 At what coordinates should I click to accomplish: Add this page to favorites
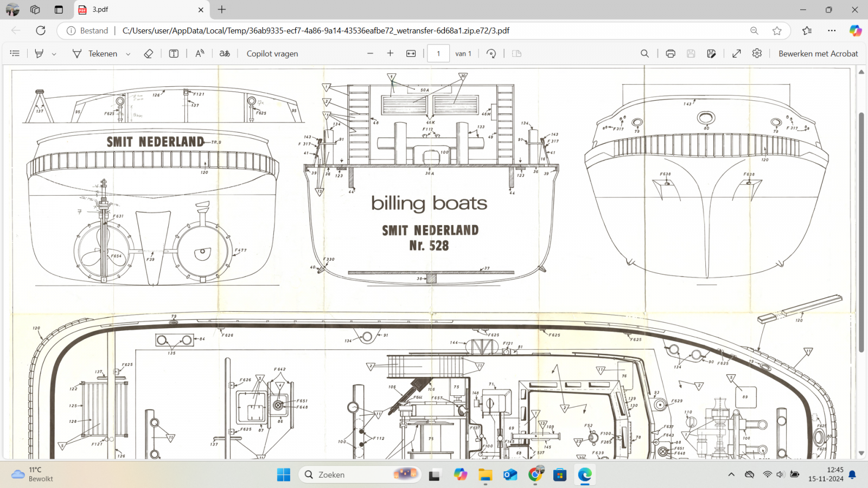tap(777, 30)
